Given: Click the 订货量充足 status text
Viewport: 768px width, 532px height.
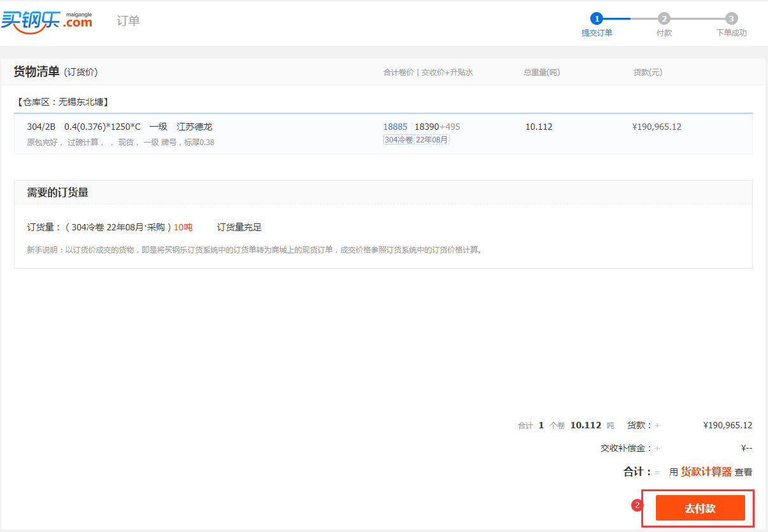Looking at the screenshot, I should point(239,227).
